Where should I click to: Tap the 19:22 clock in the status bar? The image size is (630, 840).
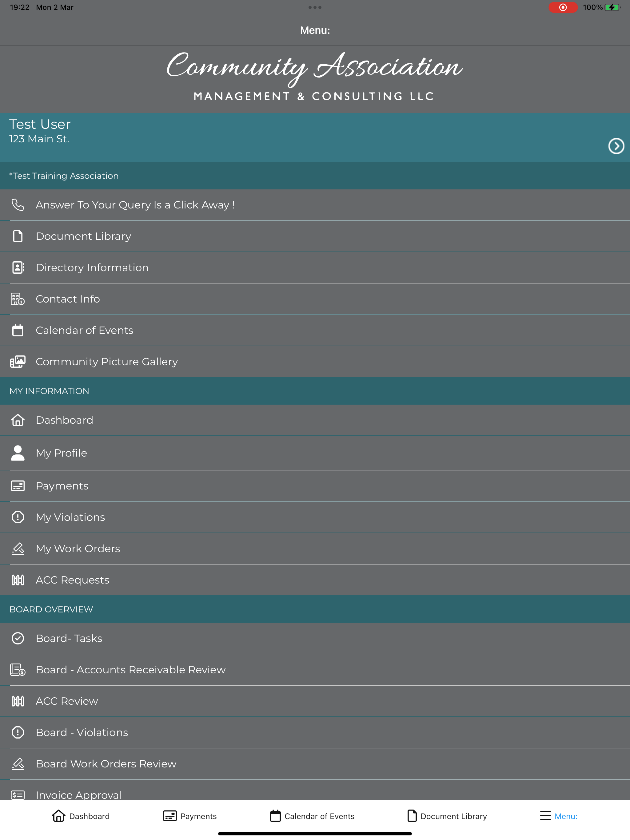[20, 7]
